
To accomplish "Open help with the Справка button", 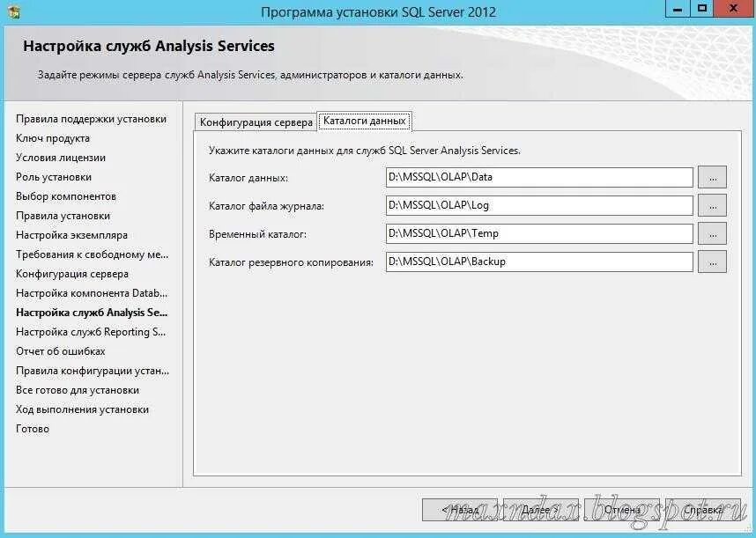I will (x=703, y=510).
